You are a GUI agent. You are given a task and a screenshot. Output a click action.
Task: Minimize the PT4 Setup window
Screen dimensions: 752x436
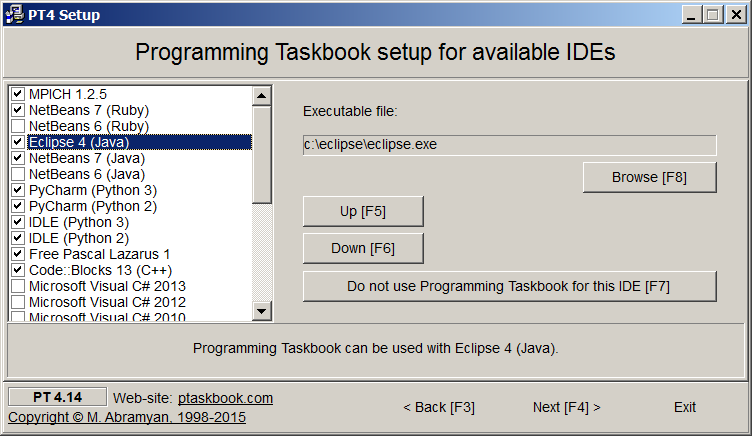click(691, 15)
